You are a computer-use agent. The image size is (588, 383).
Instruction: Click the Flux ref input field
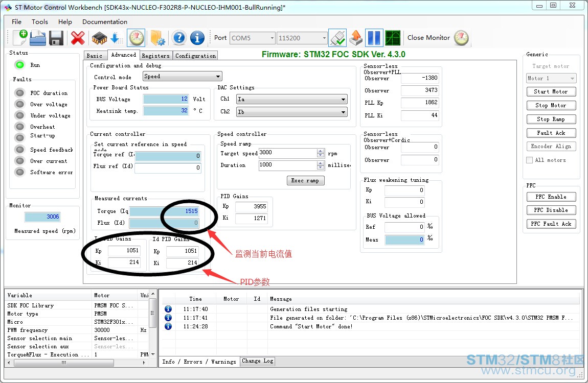[x=168, y=167]
